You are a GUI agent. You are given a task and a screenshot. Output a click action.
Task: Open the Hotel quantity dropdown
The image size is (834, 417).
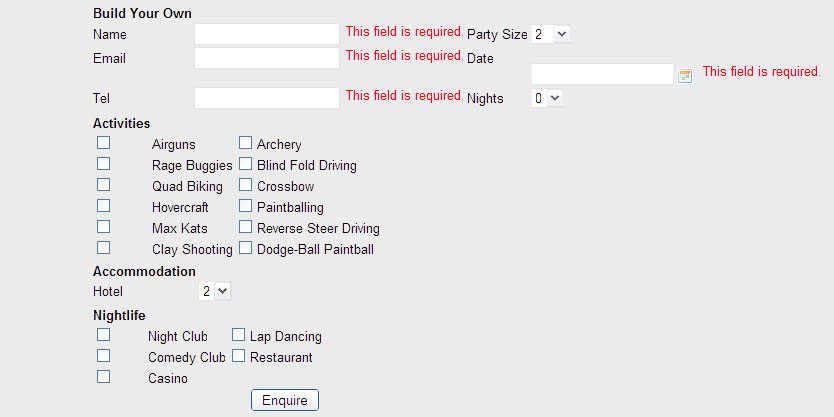214,291
